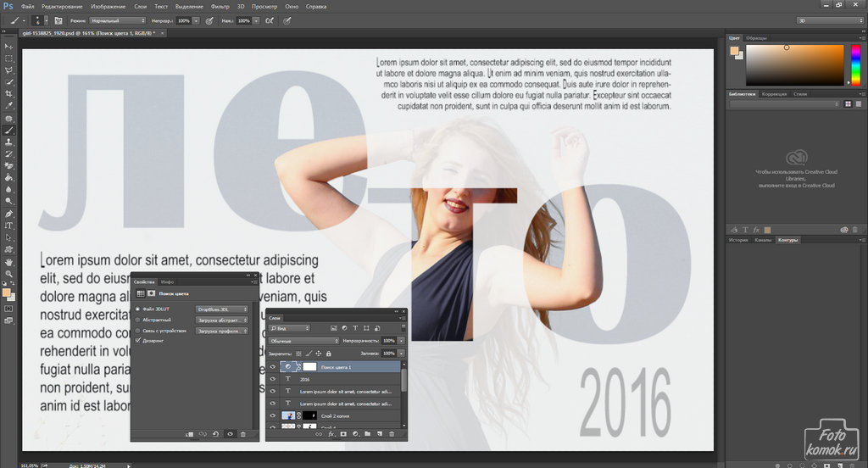Toggle the Дизеринг checkbox
The height and width of the screenshot is (468, 868).
click(138, 341)
